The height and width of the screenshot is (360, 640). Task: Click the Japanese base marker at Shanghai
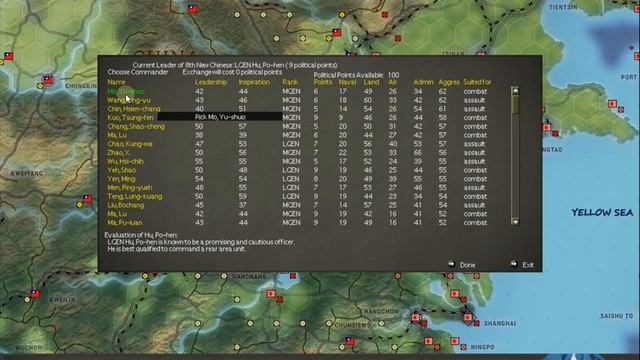[468, 318]
